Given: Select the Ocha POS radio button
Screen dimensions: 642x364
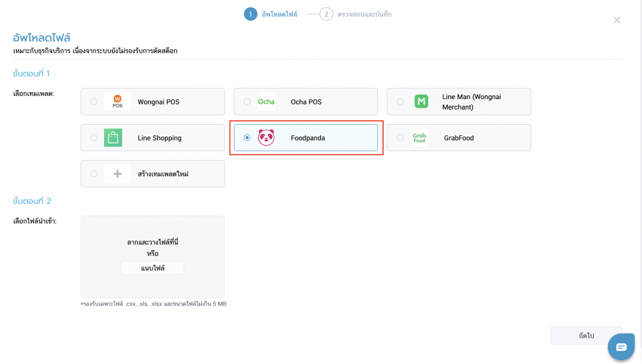Looking at the screenshot, I should (247, 101).
